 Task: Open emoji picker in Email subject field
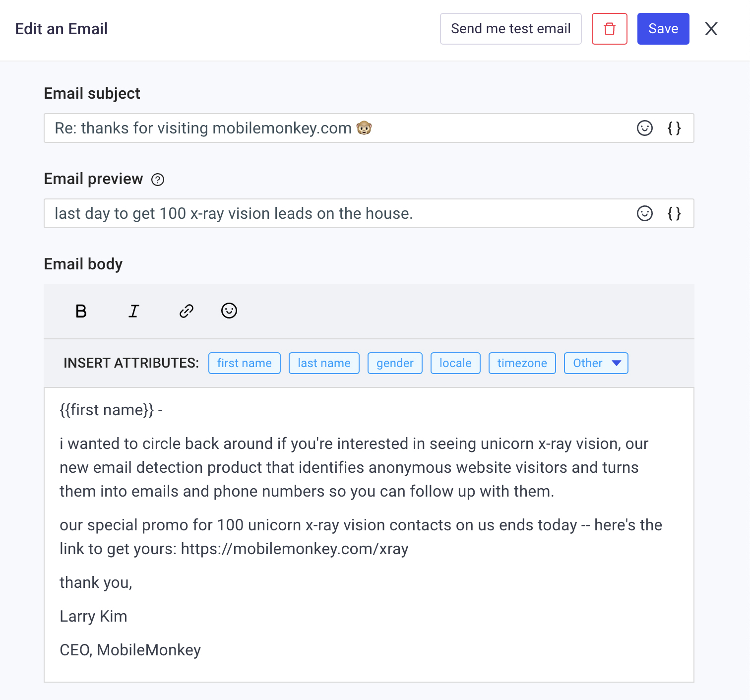coord(644,128)
